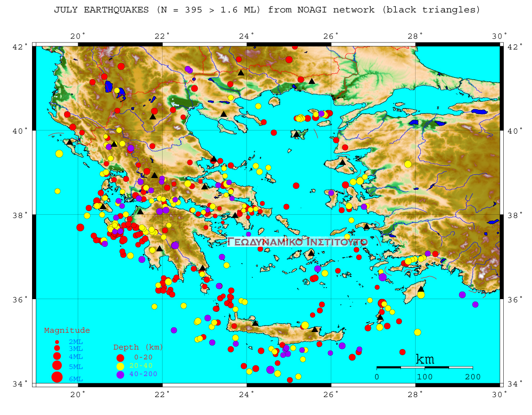This screenshot has width=532, height=415.
Task: Select the red 0-20 depth legend circle
Action: pos(120,358)
